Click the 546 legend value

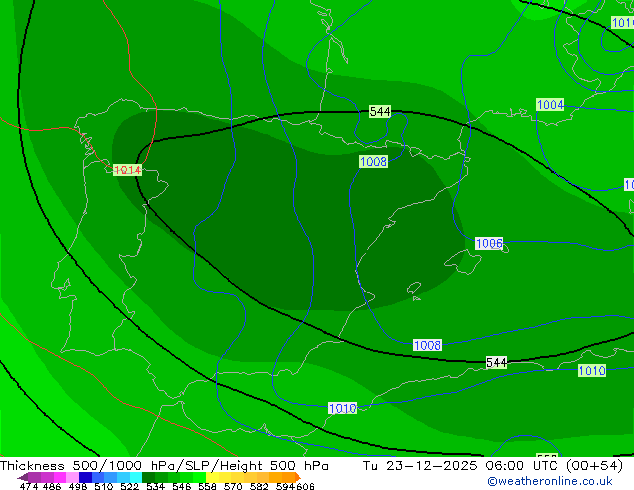182,486
